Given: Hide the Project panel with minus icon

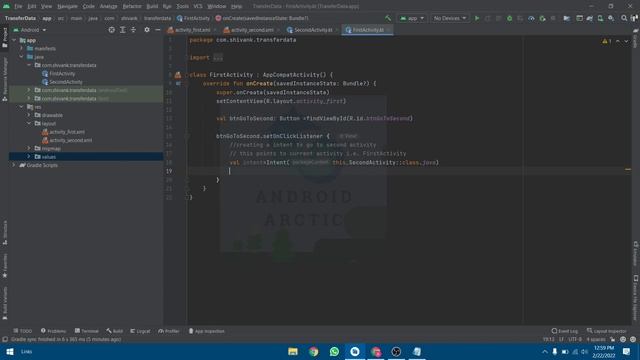Looking at the screenshot, I should coord(158,30).
